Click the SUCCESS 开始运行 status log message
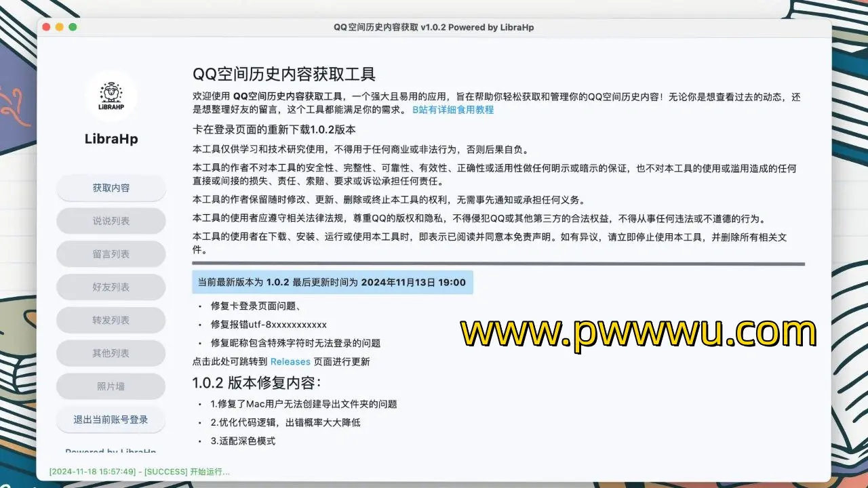868x488 pixels. click(139, 472)
